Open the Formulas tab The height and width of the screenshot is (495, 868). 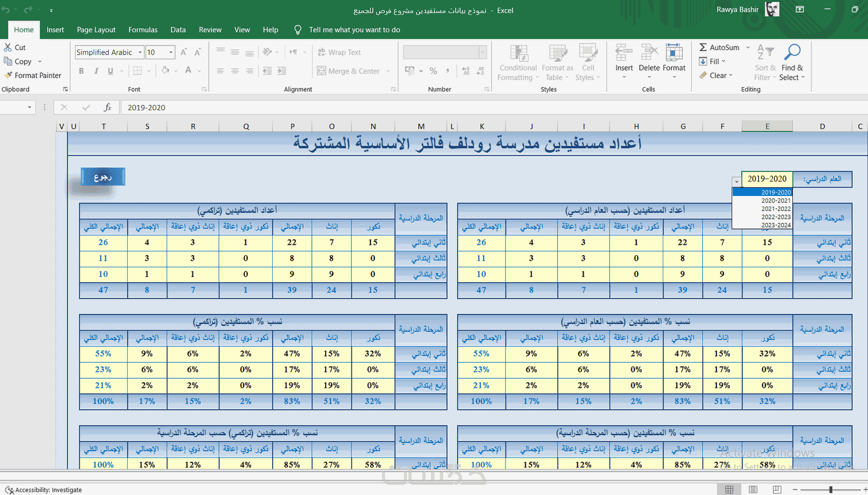[x=143, y=30]
